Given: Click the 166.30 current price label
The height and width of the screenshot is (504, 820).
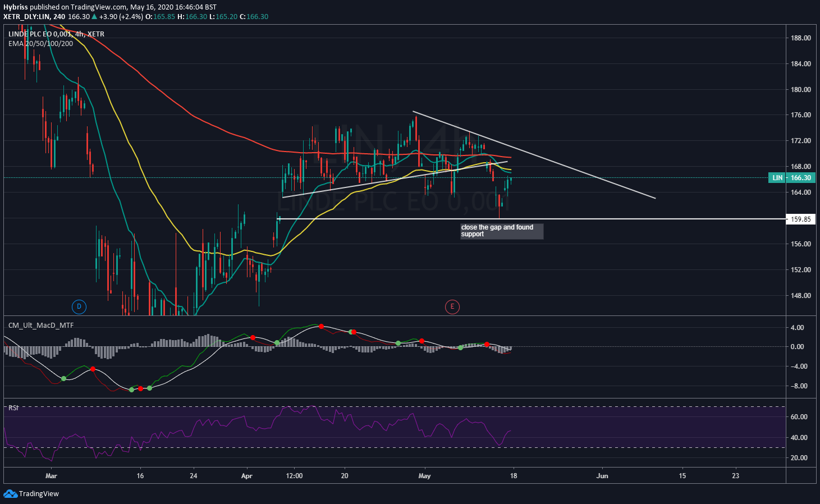Looking at the screenshot, I should (x=801, y=178).
